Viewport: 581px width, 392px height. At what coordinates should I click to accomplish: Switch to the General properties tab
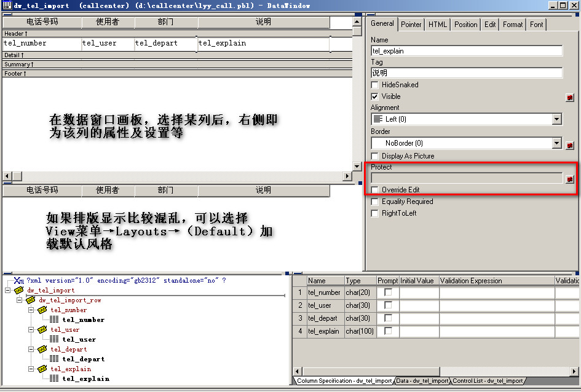tap(382, 24)
